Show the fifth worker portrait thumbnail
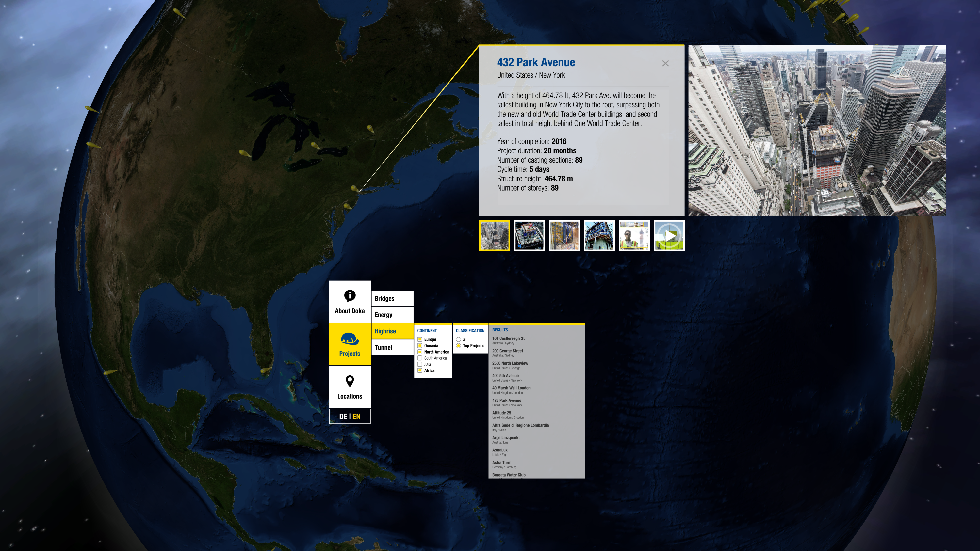 [x=634, y=235]
